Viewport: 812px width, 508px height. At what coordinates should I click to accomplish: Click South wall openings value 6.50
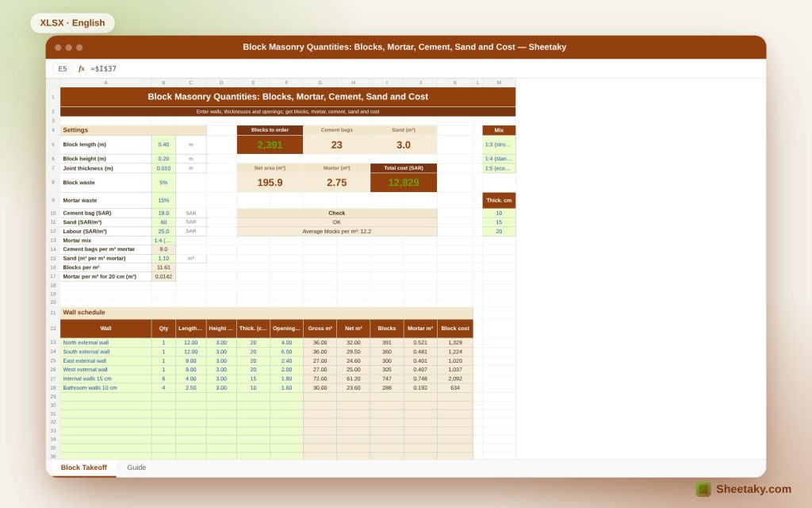pos(286,352)
